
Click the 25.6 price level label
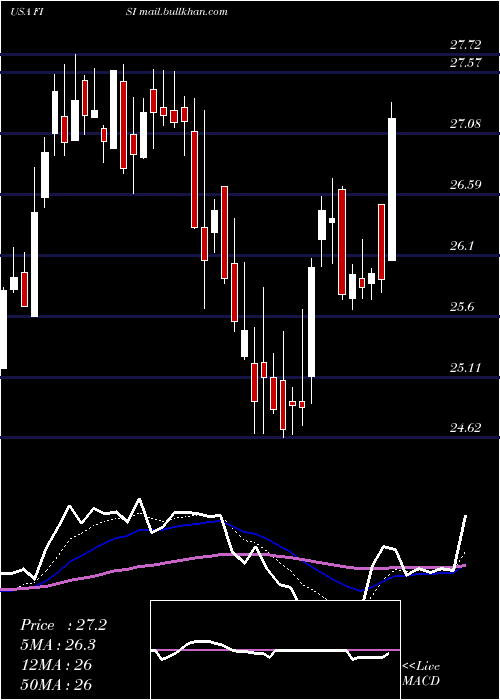coord(462,307)
